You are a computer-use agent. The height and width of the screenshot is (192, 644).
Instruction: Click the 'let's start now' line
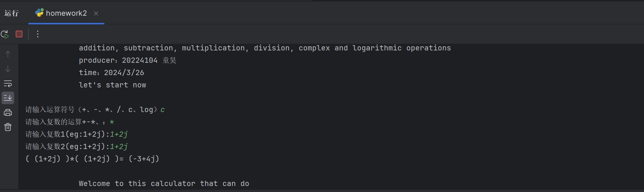(x=113, y=85)
